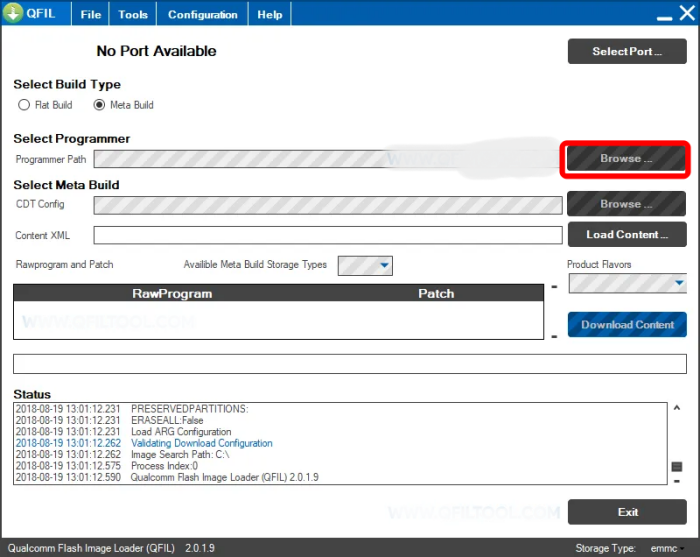Click the progress bar below the table
Viewport: 700px width, 557px height.
tap(350, 364)
